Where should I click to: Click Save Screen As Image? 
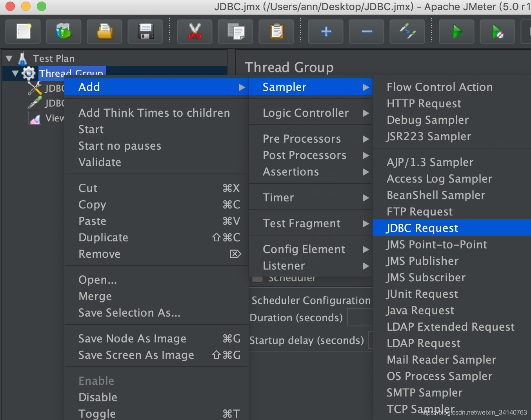pyautogui.click(x=156, y=355)
